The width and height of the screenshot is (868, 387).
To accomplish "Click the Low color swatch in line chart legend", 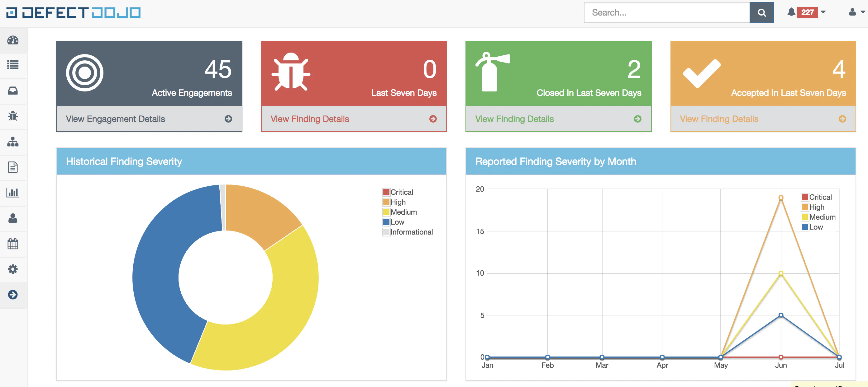I will (x=805, y=227).
